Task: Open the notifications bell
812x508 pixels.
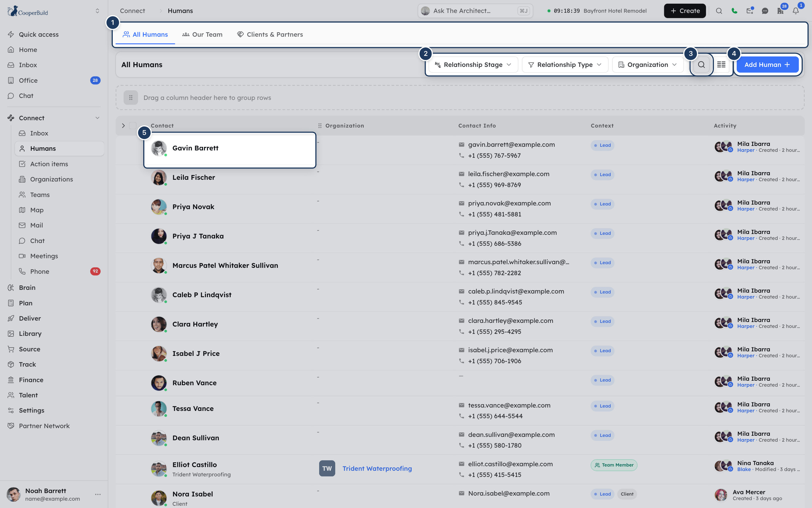Action: point(796,11)
